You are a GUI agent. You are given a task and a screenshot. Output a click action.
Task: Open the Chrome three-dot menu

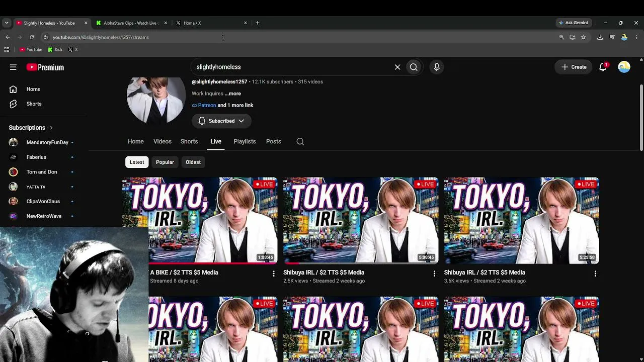[x=636, y=37]
